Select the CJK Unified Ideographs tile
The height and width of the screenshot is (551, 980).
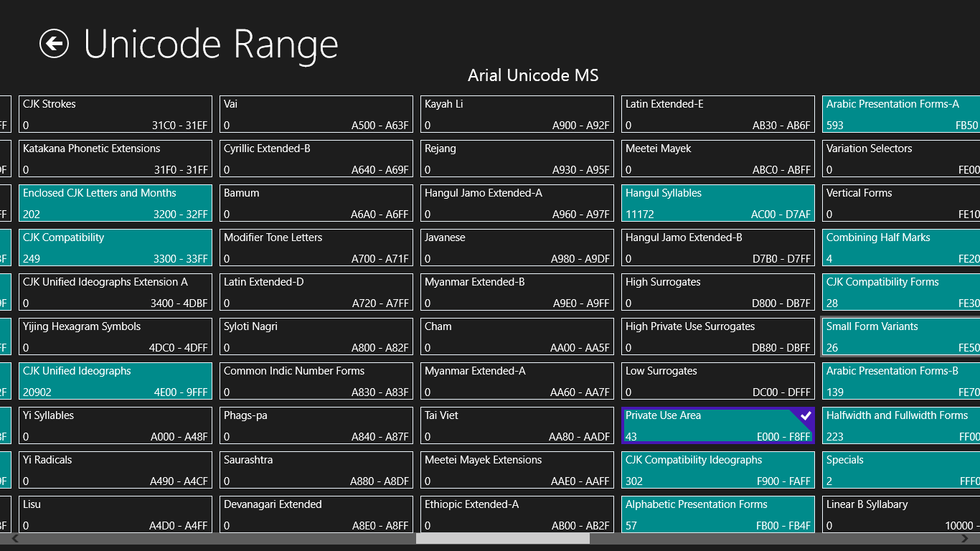[116, 381]
